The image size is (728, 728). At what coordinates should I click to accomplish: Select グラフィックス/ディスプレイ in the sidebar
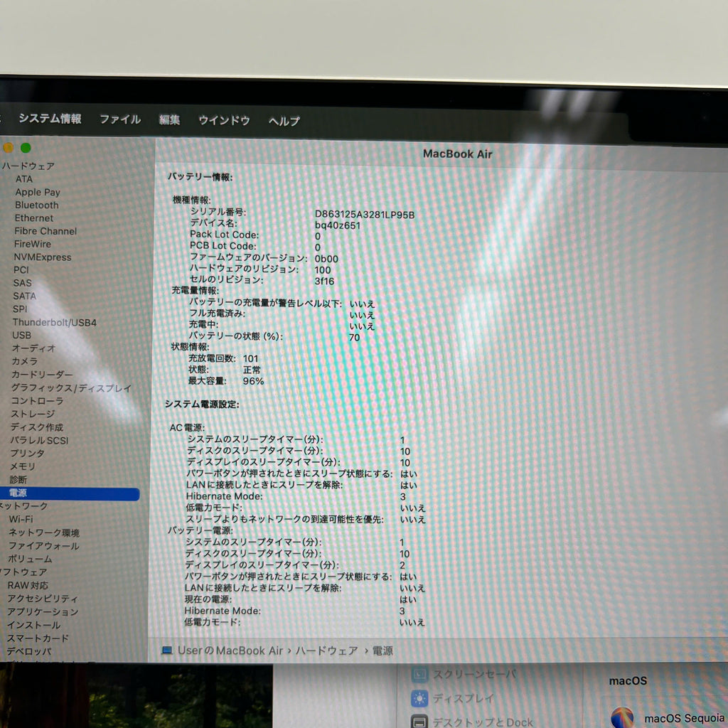[71, 388]
